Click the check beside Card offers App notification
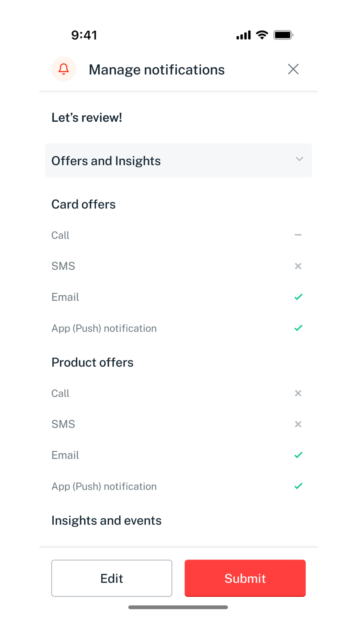The width and height of the screenshot is (358, 644). (x=298, y=328)
